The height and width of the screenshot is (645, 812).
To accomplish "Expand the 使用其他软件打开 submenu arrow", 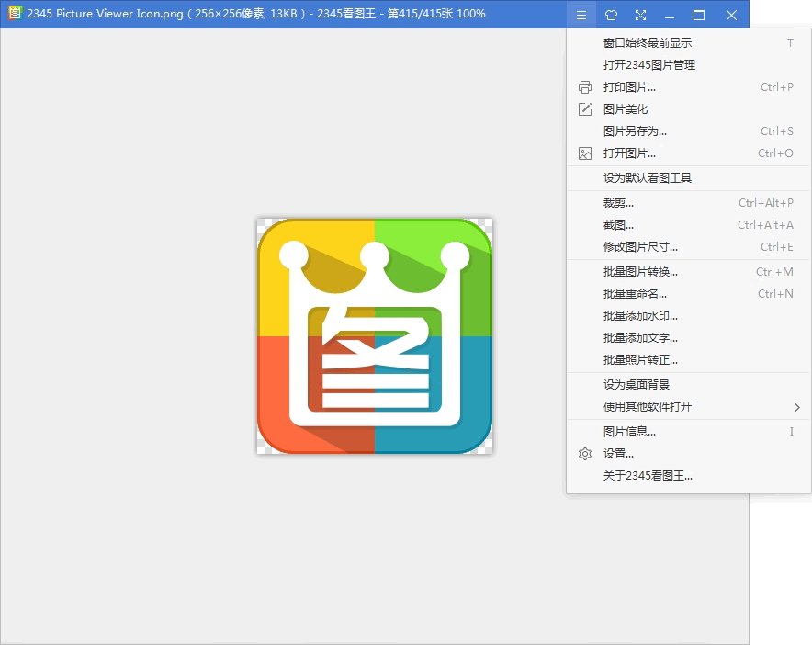I will 796,407.
